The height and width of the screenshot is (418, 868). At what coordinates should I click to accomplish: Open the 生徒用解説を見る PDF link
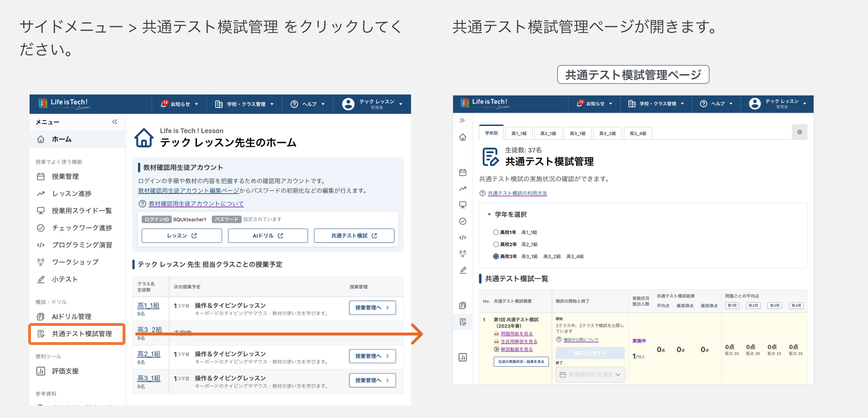click(x=519, y=342)
